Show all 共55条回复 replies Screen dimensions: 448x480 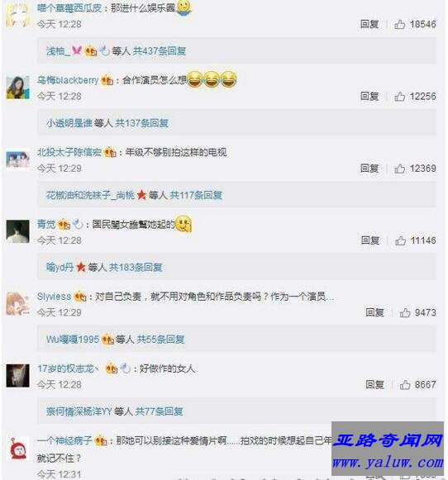click(x=160, y=340)
